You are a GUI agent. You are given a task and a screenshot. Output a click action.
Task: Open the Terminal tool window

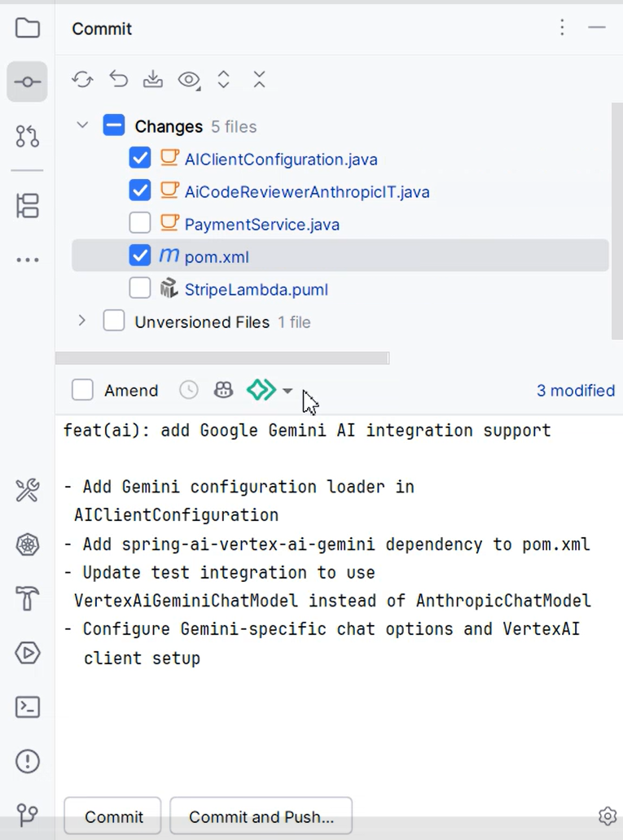tap(27, 707)
